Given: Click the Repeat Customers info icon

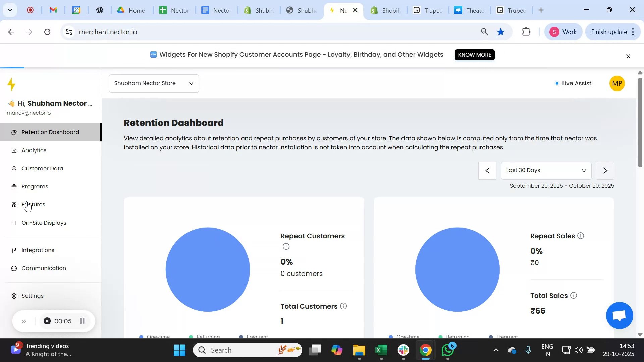Looking at the screenshot, I should (286, 247).
